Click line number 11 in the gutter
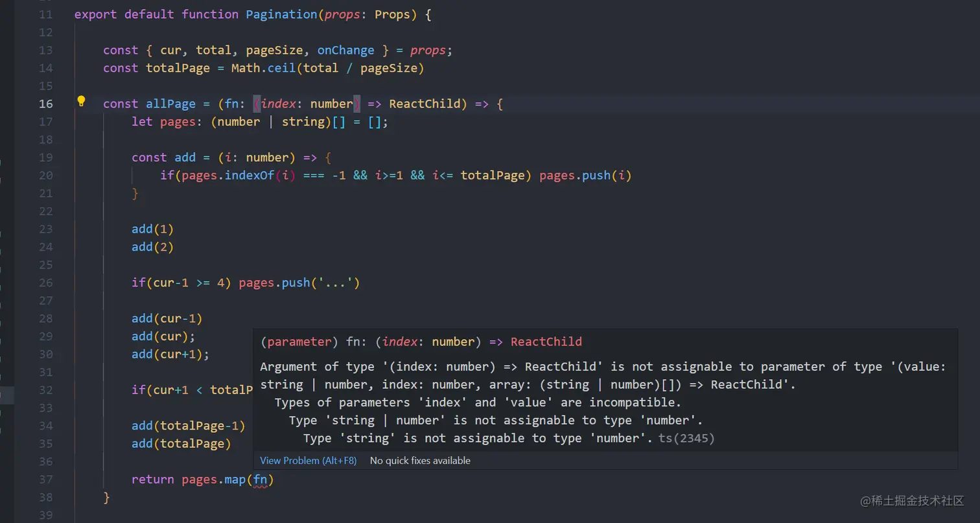 [45, 14]
